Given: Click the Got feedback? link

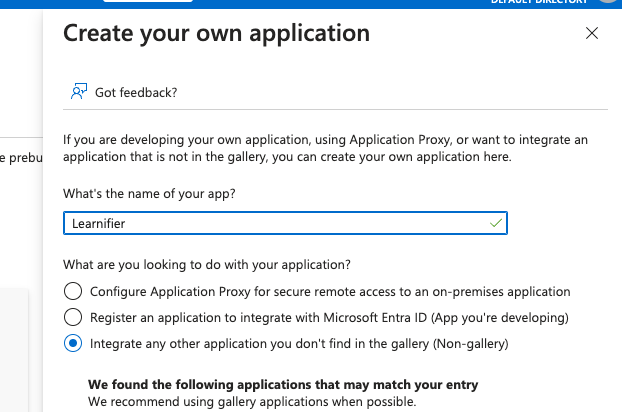Looking at the screenshot, I should click(x=136, y=92).
